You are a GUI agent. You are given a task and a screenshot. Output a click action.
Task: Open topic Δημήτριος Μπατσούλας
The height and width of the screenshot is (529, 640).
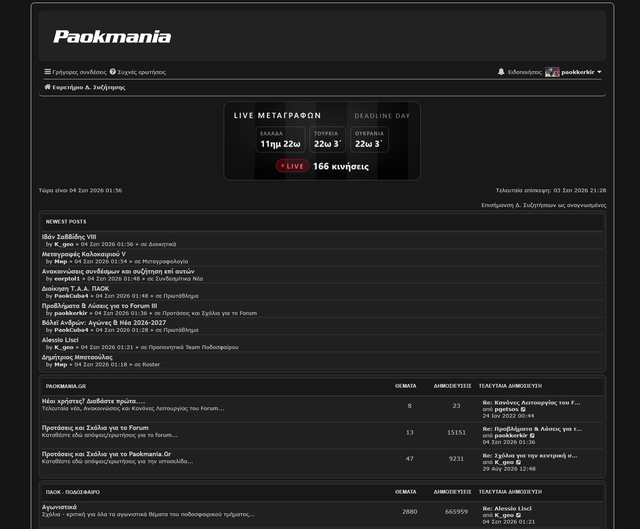tap(77, 357)
